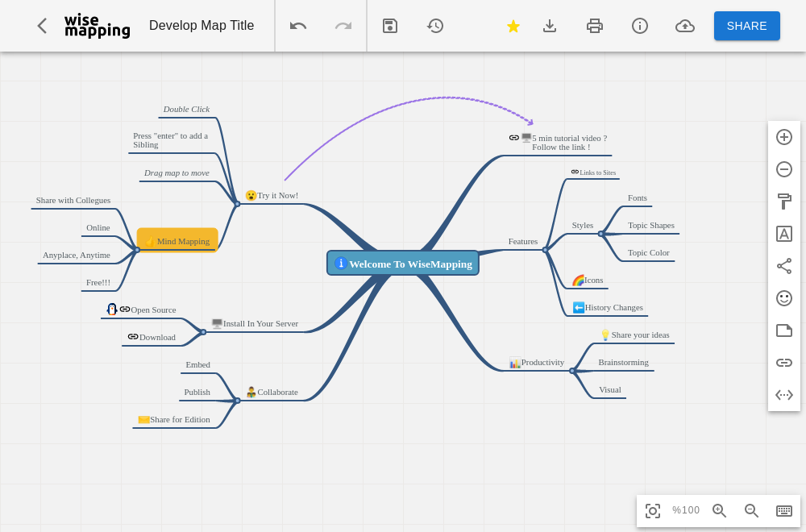Click the Develop Map Title name field
Viewport: 806px width, 532px height.
click(201, 26)
